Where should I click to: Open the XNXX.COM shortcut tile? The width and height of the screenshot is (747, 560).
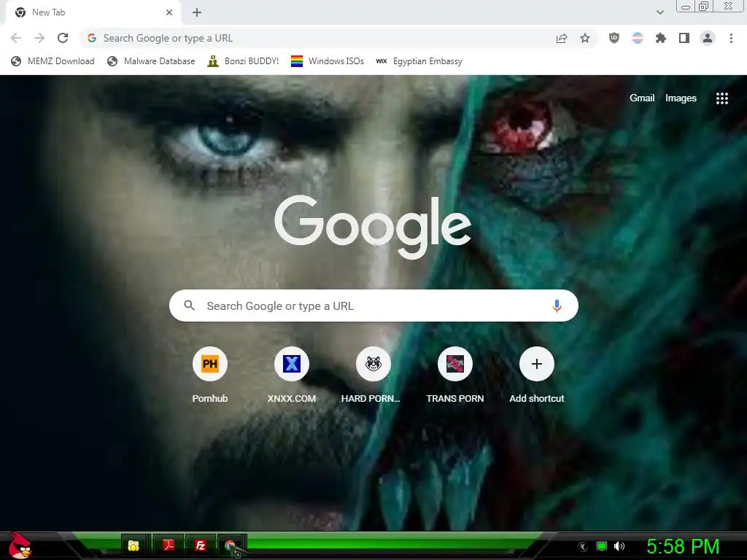[292, 376]
